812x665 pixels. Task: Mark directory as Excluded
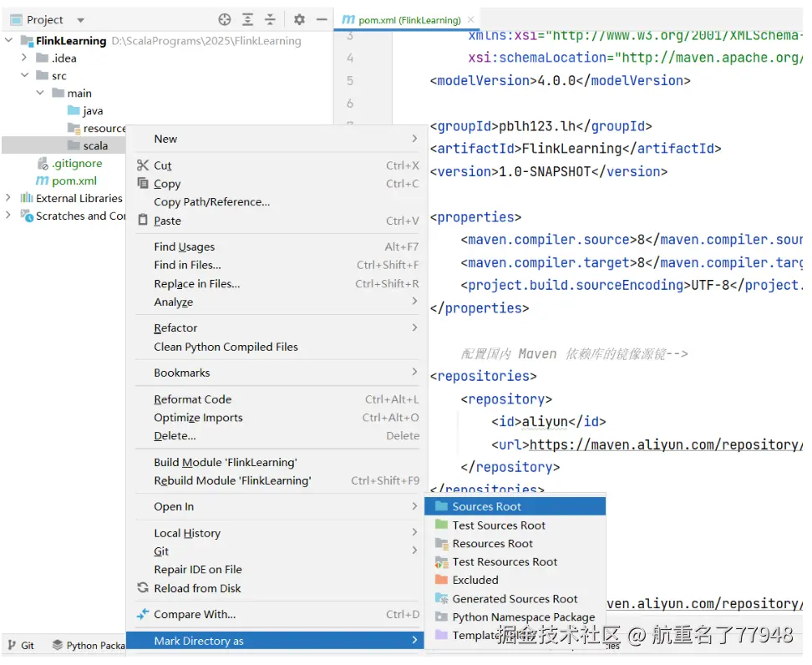(x=515, y=580)
